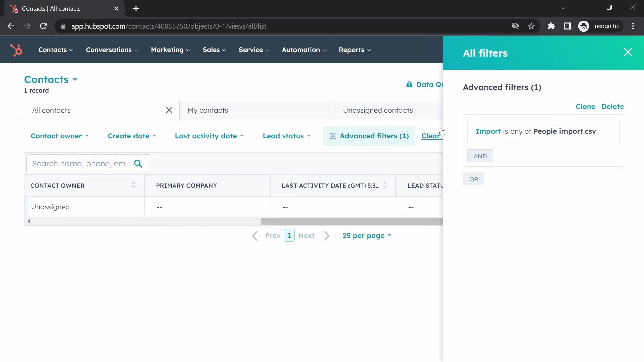Open the Service navigation menu
The height and width of the screenshot is (362, 644).
[254, 50]
